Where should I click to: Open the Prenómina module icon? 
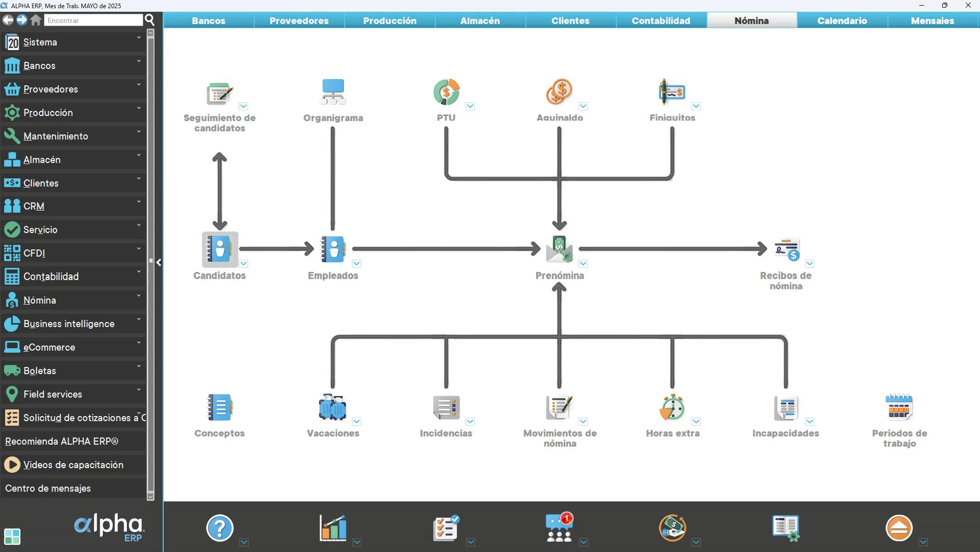560,249
